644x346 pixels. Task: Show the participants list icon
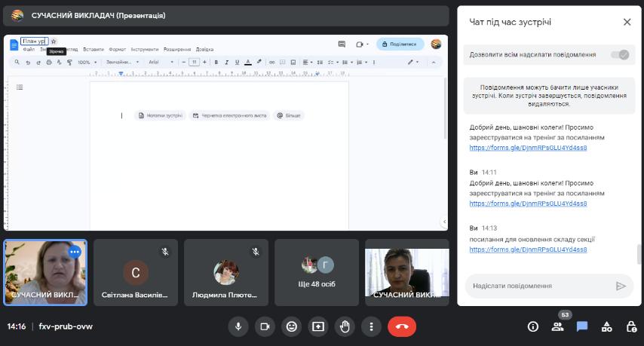tap(557, 326)
